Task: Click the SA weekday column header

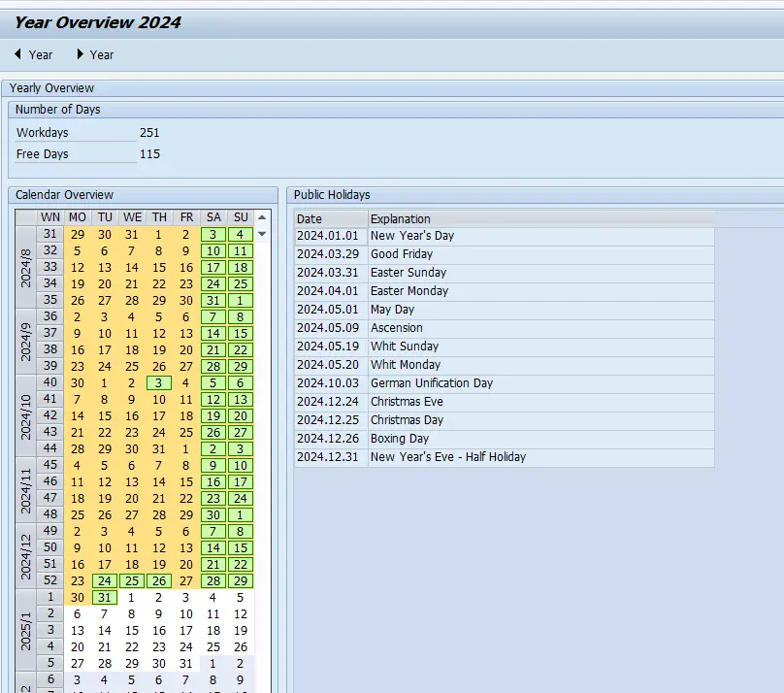Action: click(213, 217)
